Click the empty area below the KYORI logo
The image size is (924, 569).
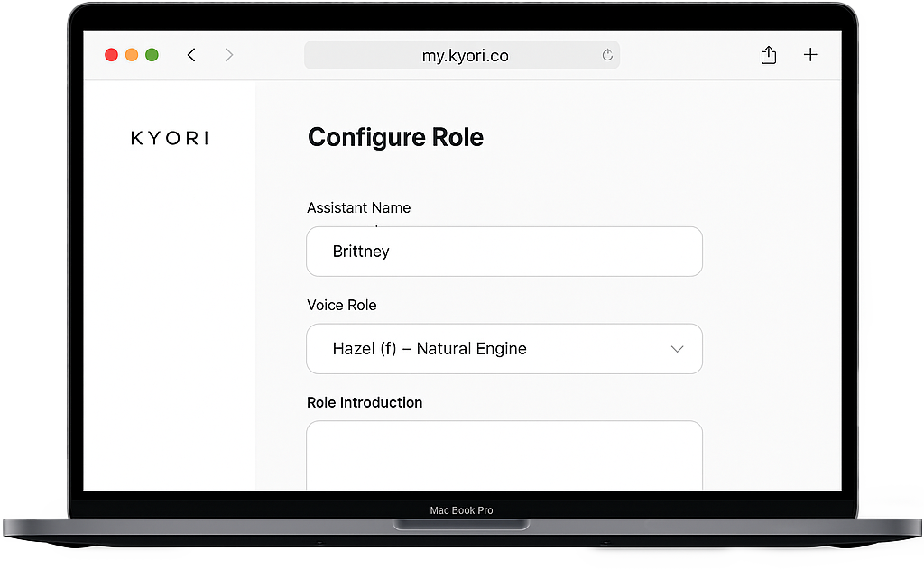click(170, 316)
